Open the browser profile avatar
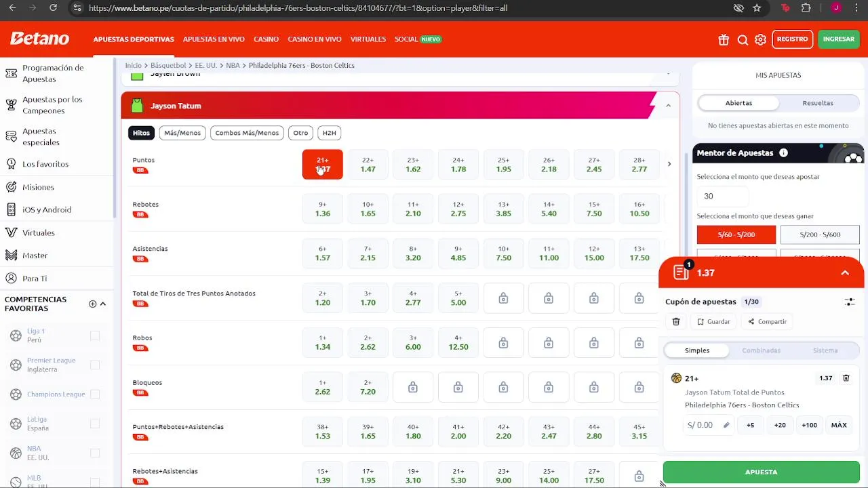868x488 pixels. click(x=836, y=8)
